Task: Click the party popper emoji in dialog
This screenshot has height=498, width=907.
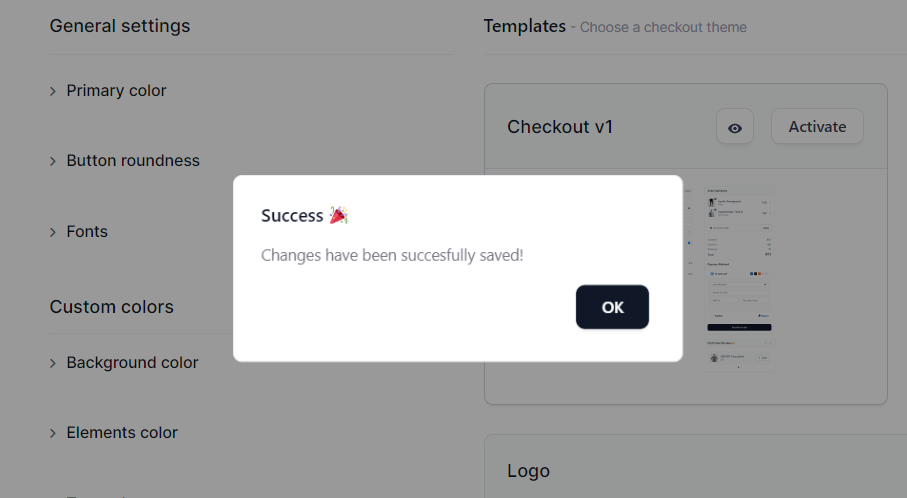Action: tap(338, 215)
